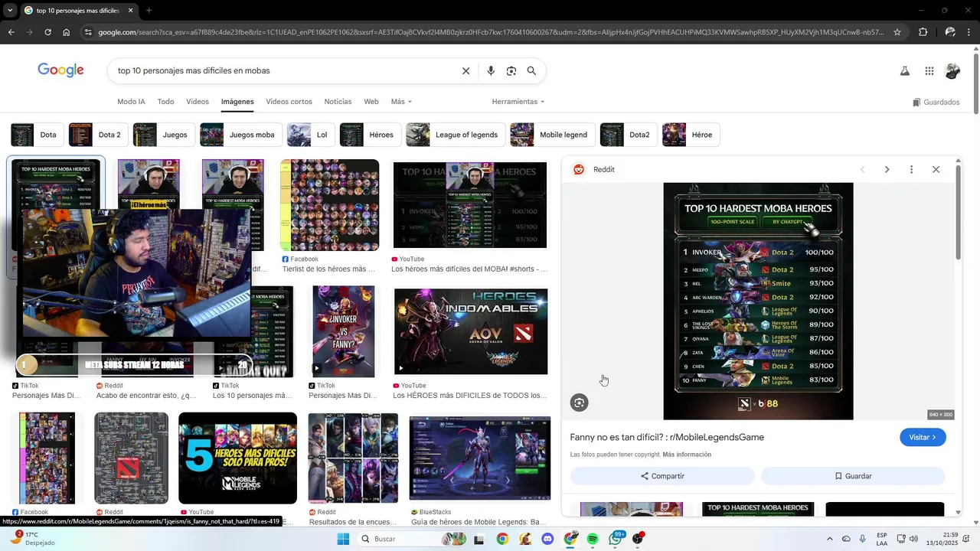
Task: Open the Facebook hero tierlist thumbnail
Action: (330, 205)
